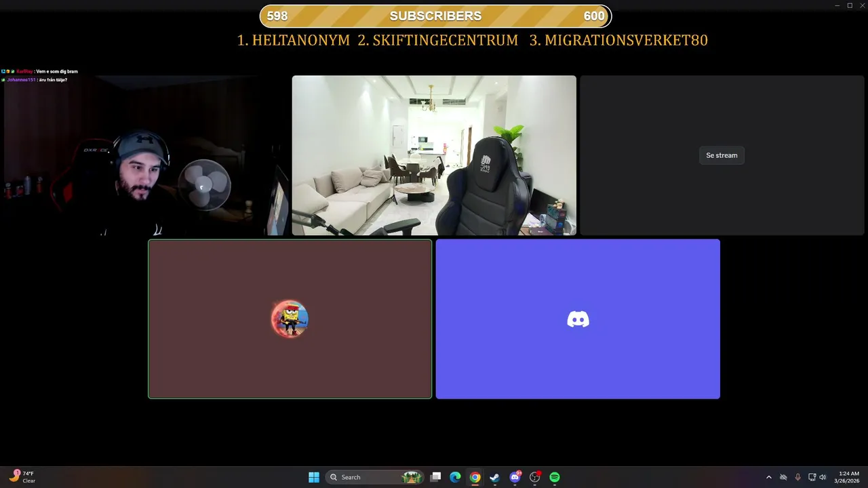The height and width of the screenshot is (488, 868).
Task: Click the taskbar Search box
Action: (374, 477)
